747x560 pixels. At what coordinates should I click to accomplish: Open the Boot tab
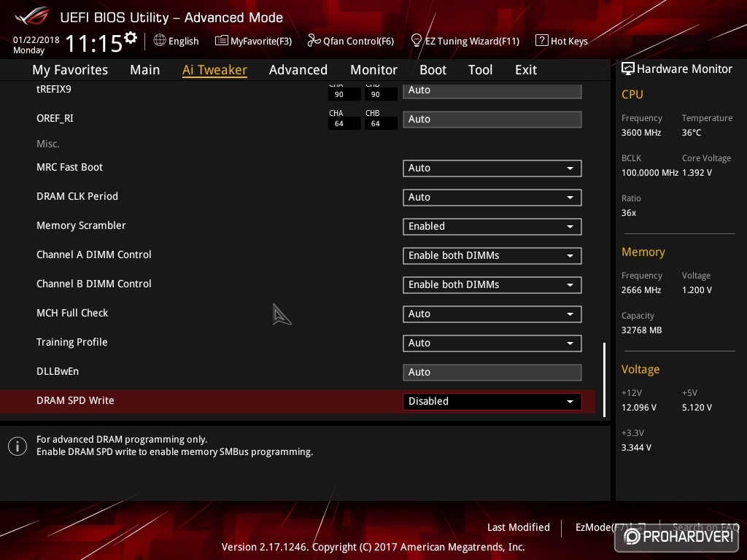433,70
